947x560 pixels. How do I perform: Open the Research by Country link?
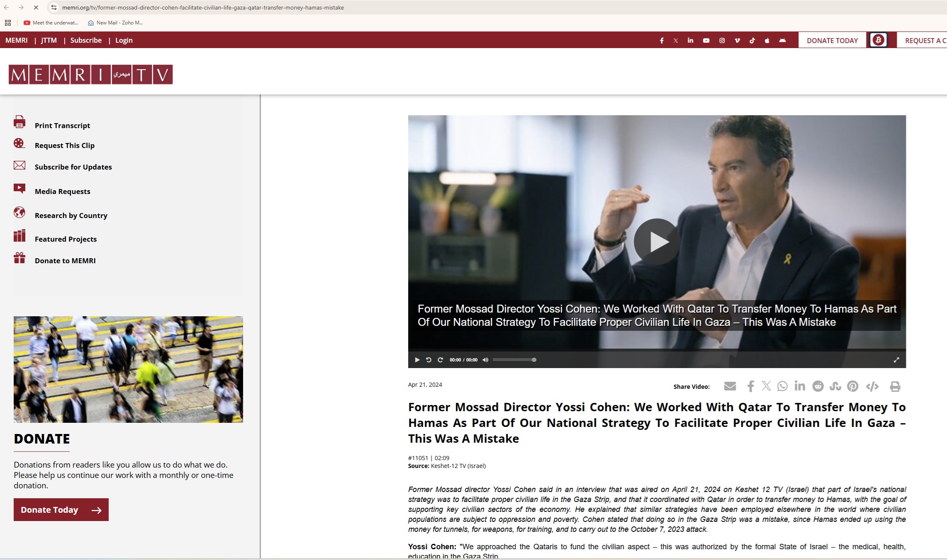[71, 216]
